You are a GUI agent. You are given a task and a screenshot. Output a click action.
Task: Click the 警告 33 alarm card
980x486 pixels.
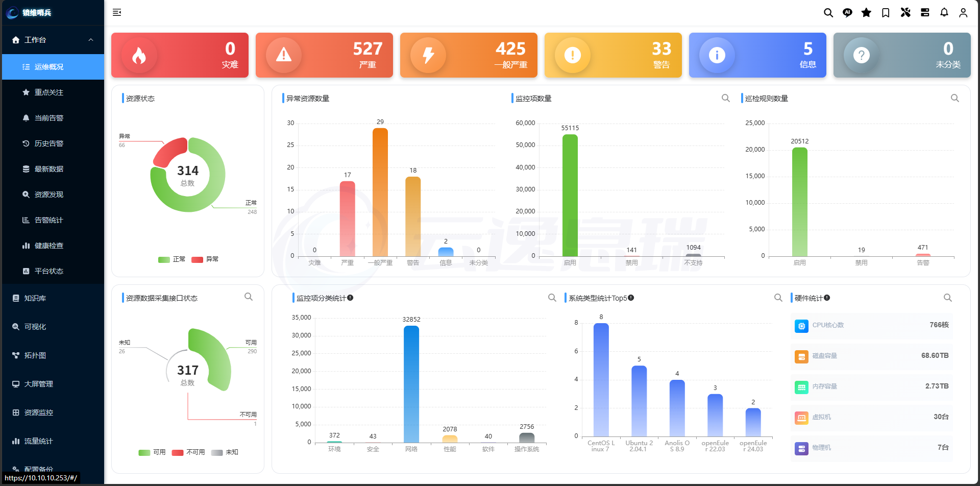pyautogui.click(x=613, y=55)
